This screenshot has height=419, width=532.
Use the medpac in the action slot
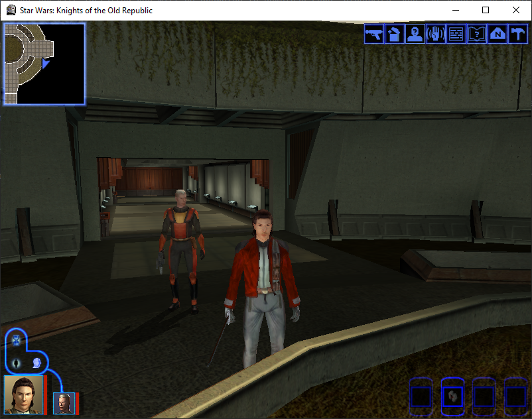point(452,396)
